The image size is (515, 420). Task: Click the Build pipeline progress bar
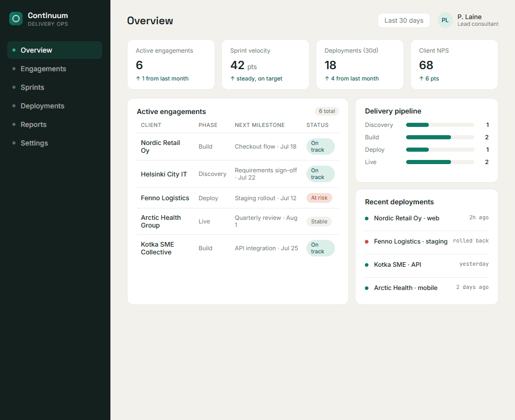(x=440, y=137)
